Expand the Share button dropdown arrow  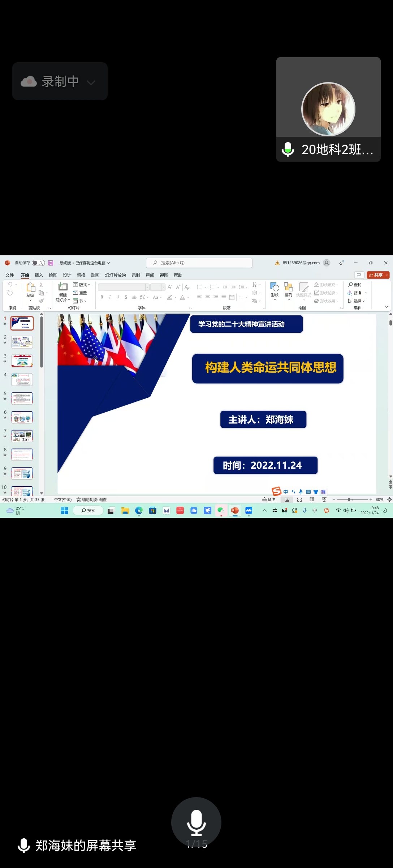click(387, 275)
